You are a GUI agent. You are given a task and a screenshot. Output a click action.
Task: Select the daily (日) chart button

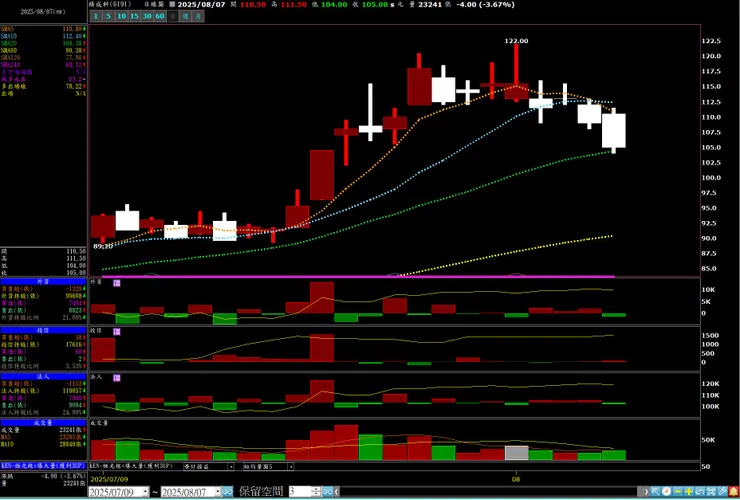click(173, 16)
